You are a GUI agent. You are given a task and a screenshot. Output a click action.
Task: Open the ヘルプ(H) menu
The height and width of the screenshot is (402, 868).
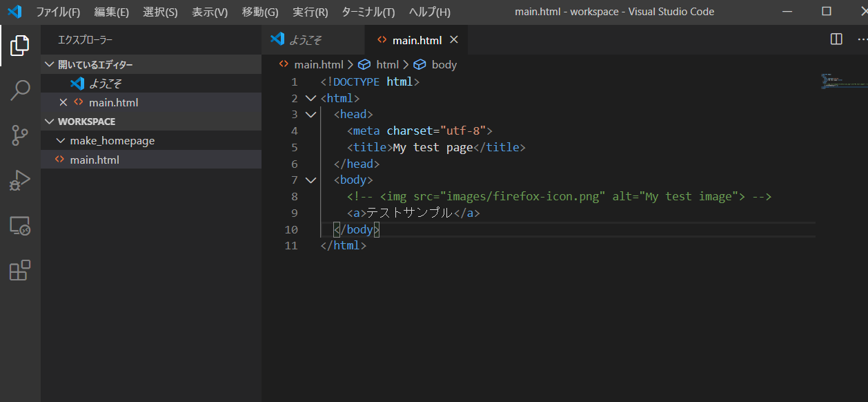(x=429, y=12)
